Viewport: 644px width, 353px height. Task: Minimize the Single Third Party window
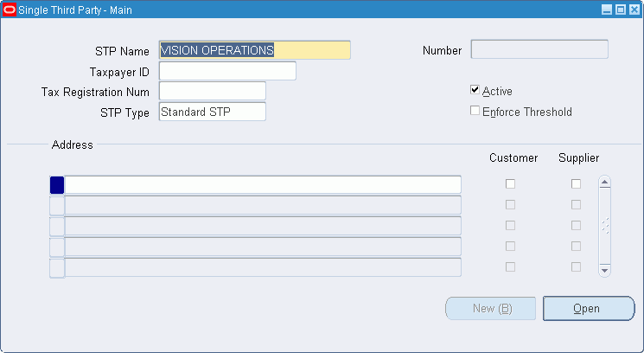click(x=607, y=10)
